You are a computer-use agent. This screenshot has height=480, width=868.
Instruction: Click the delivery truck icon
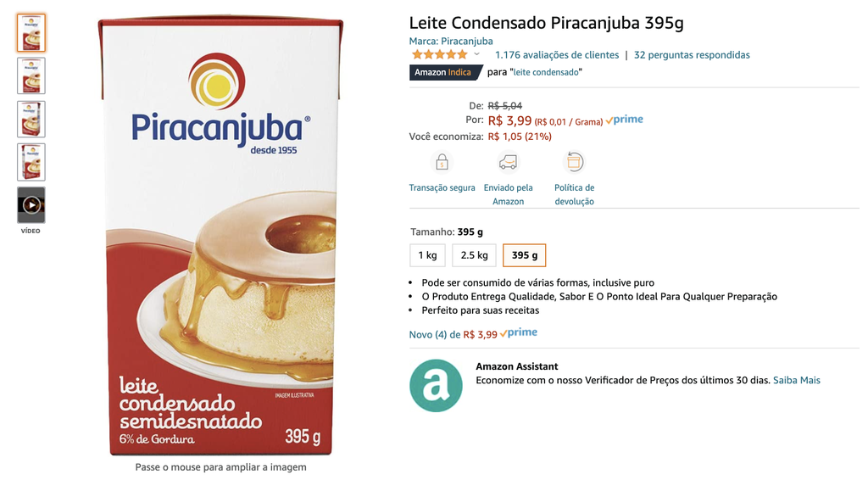[x=508, y=162]
